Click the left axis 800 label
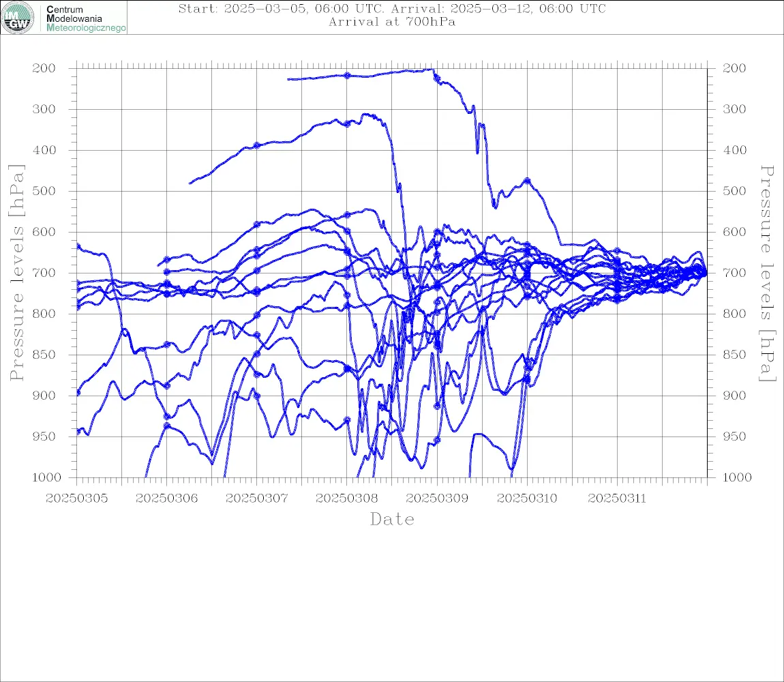The image size is (784, 682). coord(44,314)
